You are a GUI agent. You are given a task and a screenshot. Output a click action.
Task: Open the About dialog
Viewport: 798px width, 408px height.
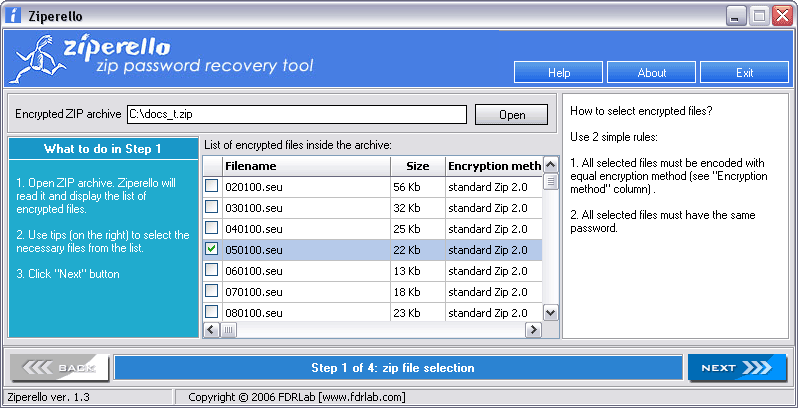pyautogui.click(x=651, y=72)
